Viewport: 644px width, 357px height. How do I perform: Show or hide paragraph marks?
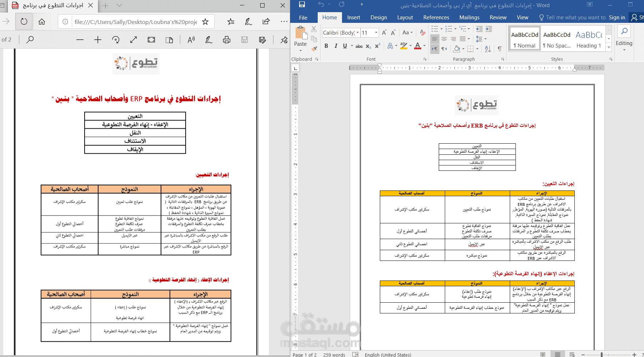click(x=500, y=49)
